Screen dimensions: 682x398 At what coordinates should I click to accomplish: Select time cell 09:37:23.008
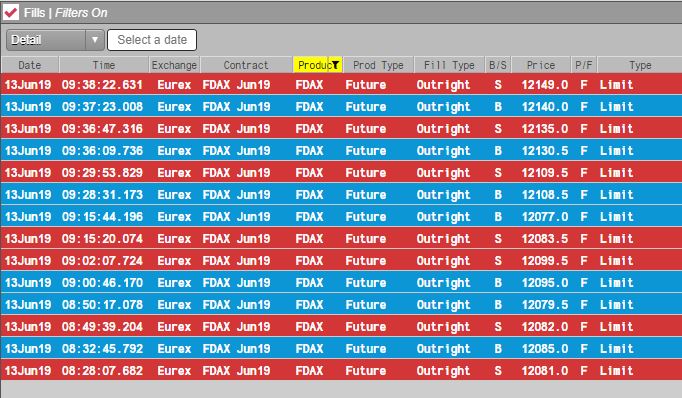102,107
